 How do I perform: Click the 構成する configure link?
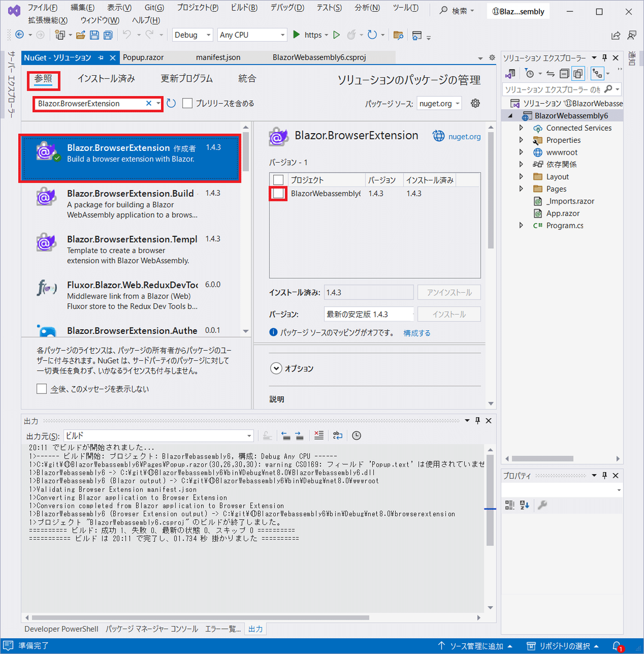coord(417,333)
